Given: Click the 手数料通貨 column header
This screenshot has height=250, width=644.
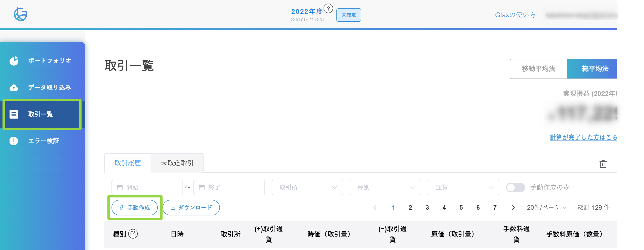Looking at the screenshot, I should click(516, 234).
